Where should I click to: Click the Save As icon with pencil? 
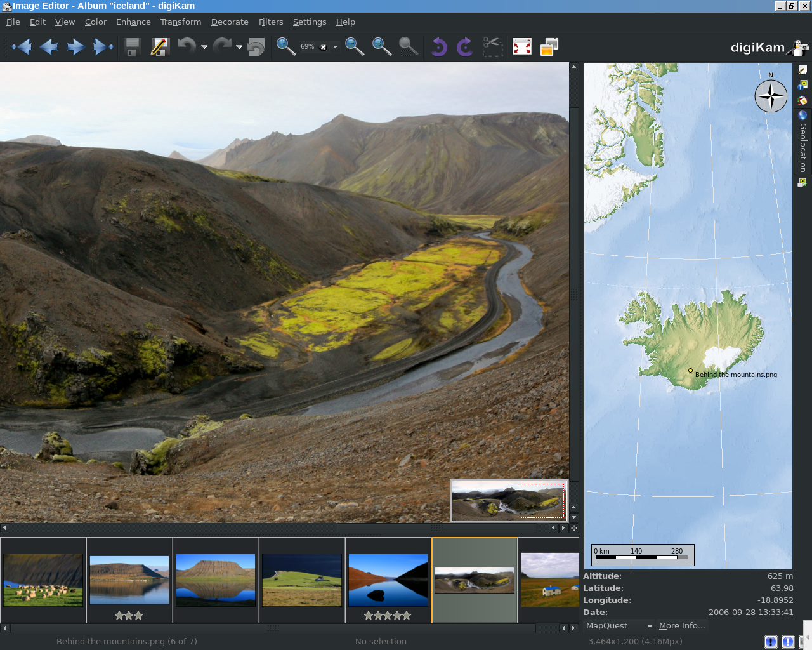click(x=159, y=47)
